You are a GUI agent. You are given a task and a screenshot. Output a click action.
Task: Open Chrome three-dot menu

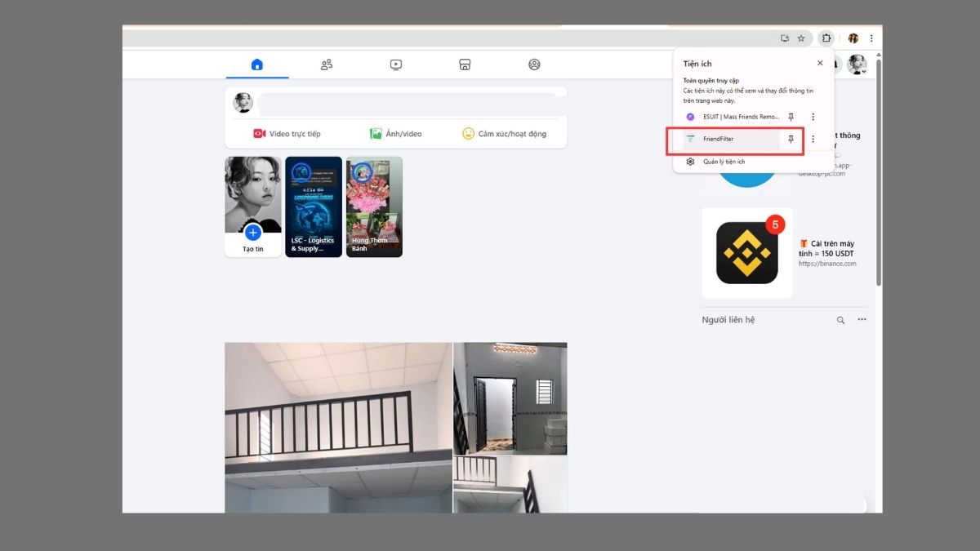871,38
